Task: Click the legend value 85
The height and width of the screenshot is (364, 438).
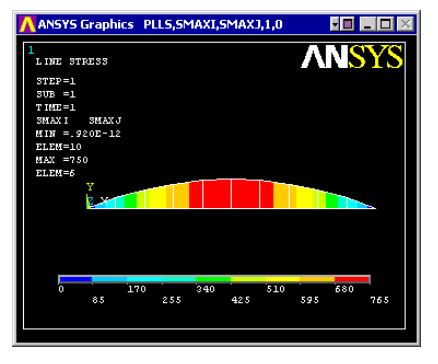Action: [98, 300]
